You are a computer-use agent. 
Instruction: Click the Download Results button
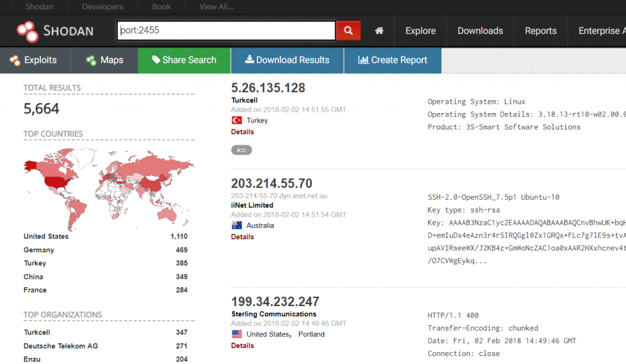click(287, 60)
